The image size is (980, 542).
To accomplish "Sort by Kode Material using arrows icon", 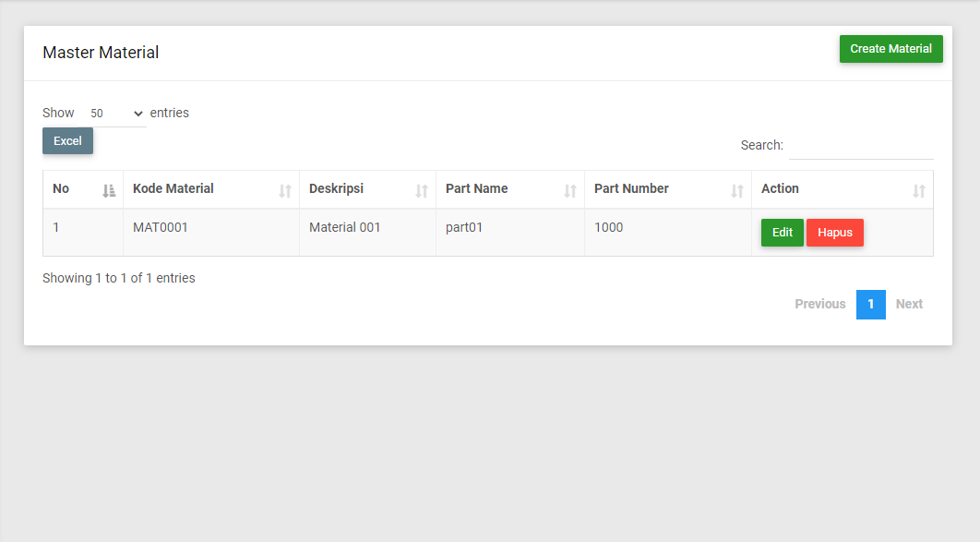I will pyautogui.click(x=285, y=190).
